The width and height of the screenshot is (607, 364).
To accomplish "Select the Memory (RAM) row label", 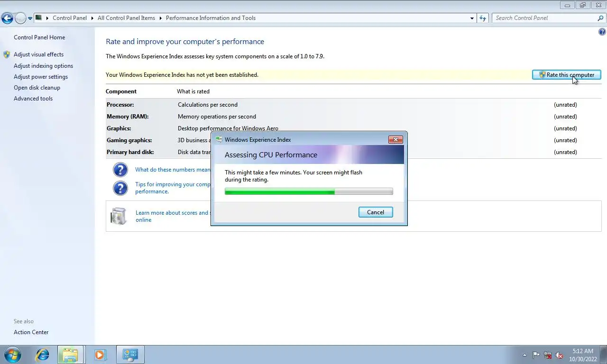I will [128, 117].
